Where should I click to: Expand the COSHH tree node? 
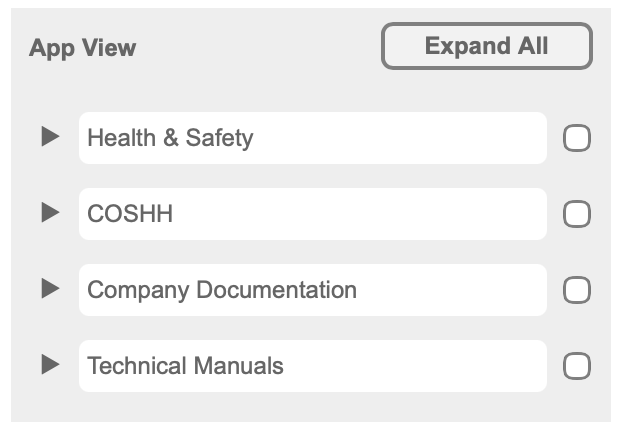50,214
